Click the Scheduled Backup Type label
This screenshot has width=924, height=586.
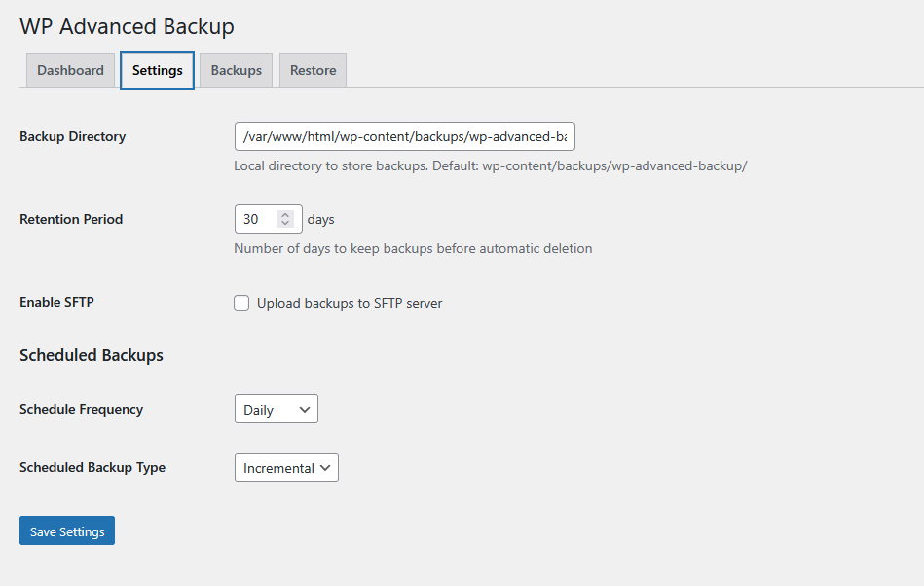[92, 467]
